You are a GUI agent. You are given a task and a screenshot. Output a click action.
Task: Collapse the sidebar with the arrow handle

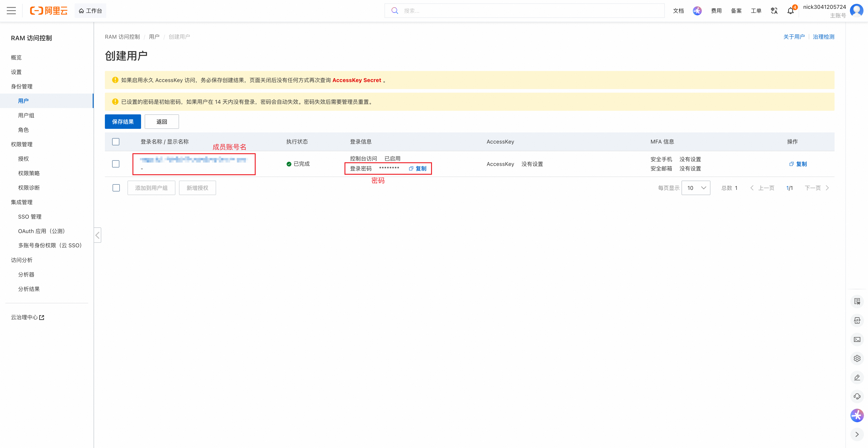(97, 235)
